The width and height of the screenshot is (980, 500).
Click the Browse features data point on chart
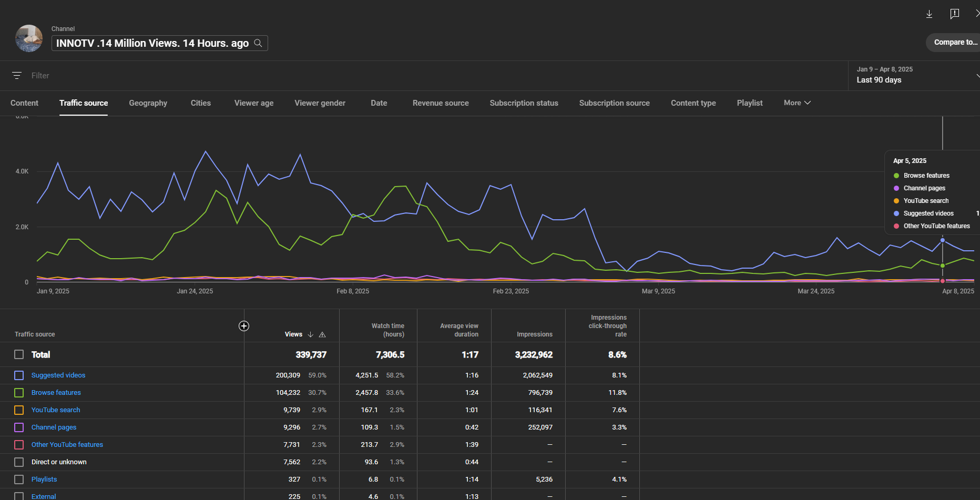click(943, 266)
